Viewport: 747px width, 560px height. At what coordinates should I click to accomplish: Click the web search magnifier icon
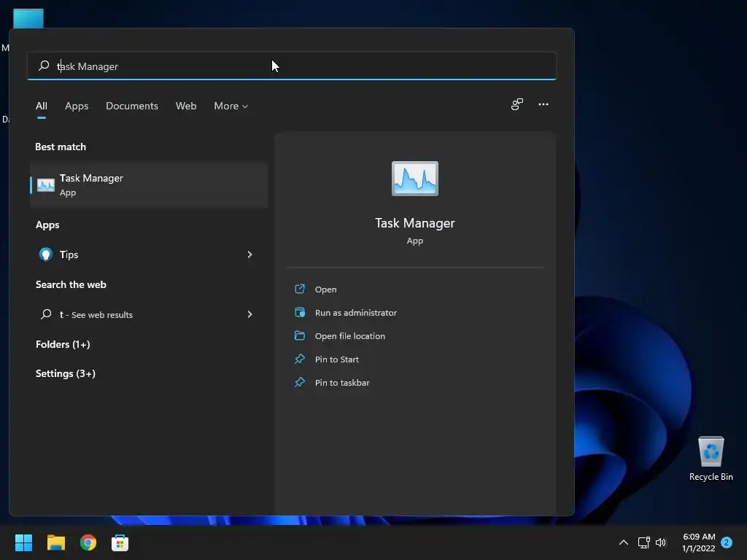[x=46, y=314]
